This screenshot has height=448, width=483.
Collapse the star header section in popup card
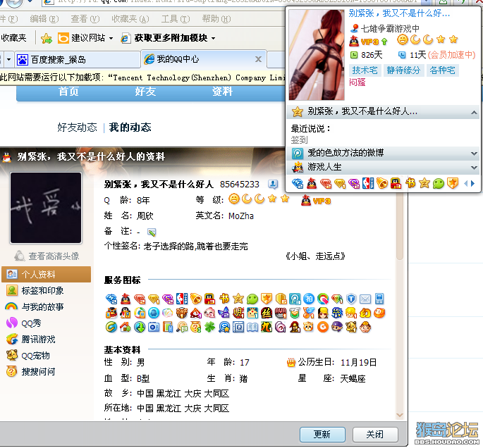point(474,113)
